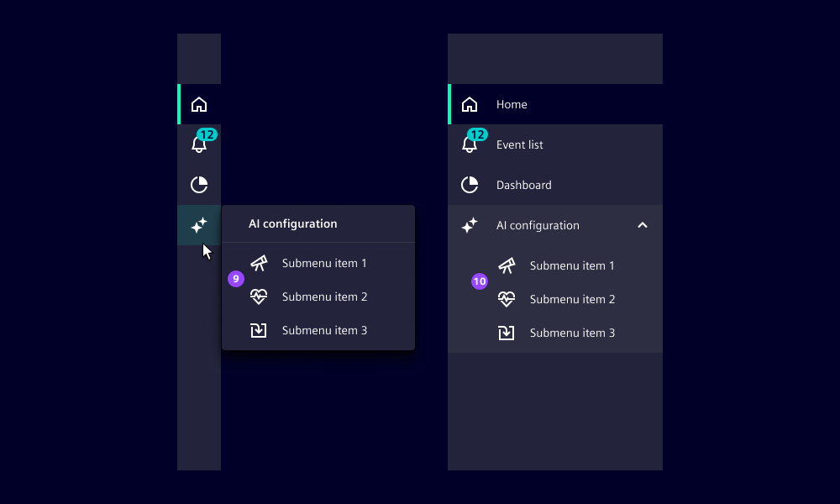This screenshot has width=840, height=504.
Task: Select Submenu item 2 in the expanded sidebar
Action: 572,299
